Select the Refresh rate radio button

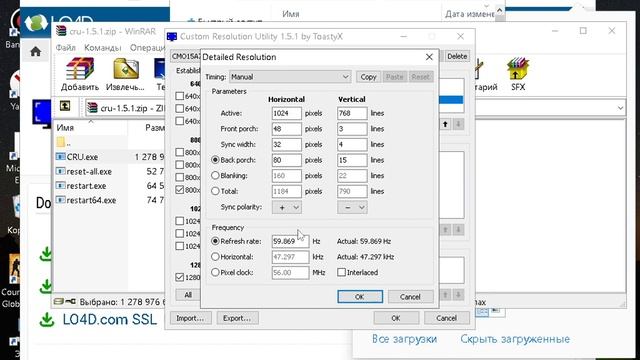pos(215,241)
